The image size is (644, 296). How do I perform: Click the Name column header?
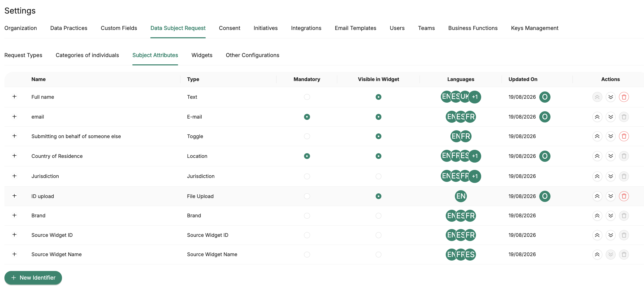(x=39, y=79)
